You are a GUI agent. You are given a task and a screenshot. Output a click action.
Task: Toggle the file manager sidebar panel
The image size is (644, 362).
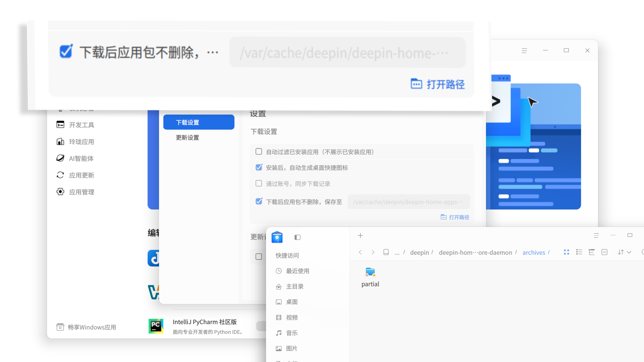coord(298,237)
